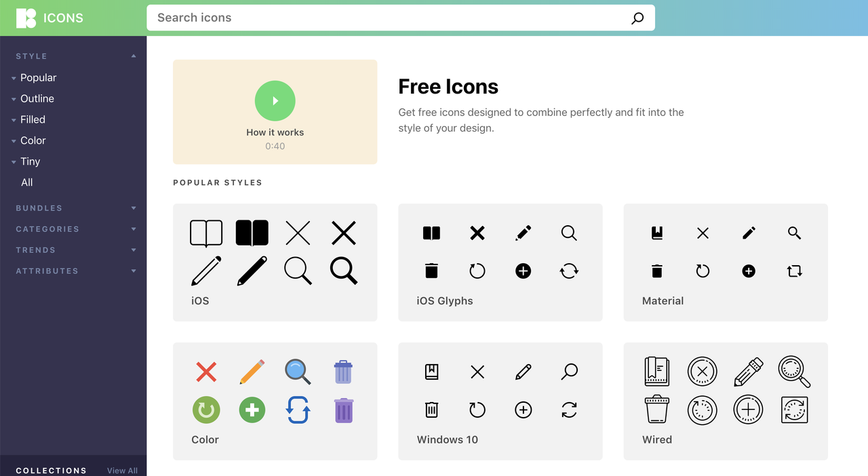Click the trash icon in Windows 10 card

431,410
